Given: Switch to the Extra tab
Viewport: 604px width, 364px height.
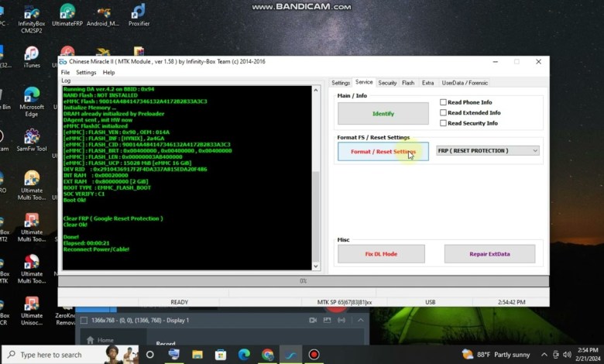Looking at the screenshot, I should coord(428,83).
